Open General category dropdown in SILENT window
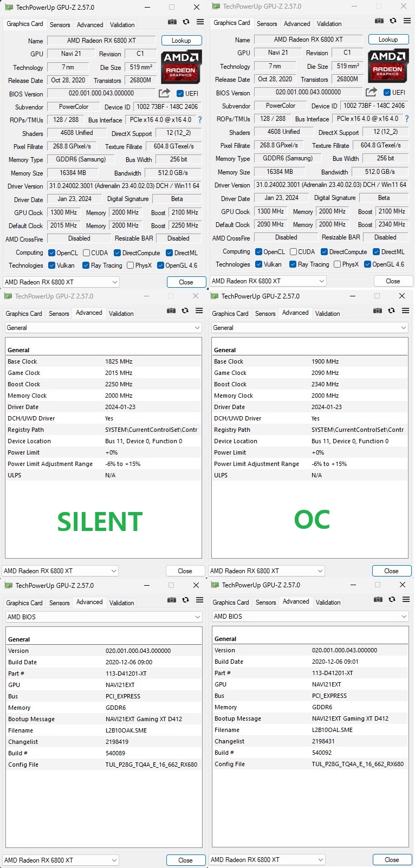Viewport: 415px width, 868px height. point(103,328)
